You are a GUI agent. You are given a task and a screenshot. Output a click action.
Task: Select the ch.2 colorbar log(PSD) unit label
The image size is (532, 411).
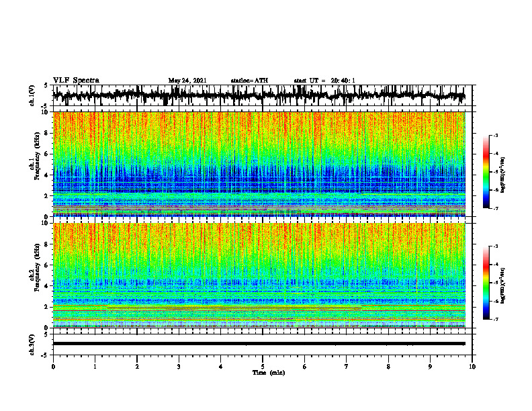tap(503, 285)
